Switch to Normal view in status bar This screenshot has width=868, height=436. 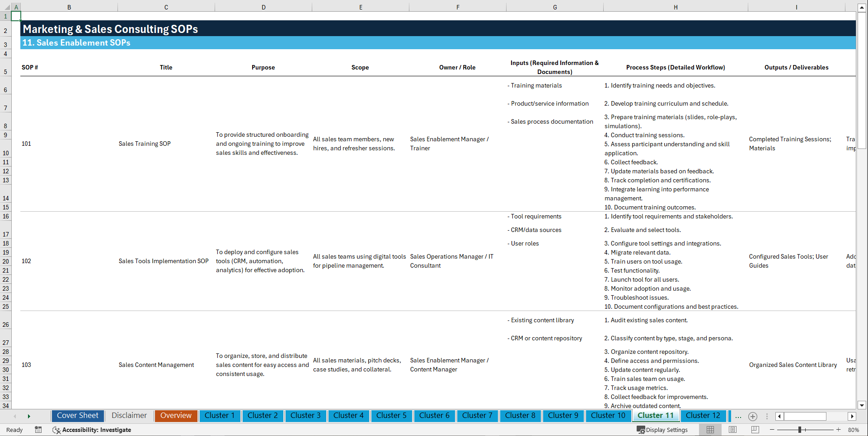[x=710, y=430]
